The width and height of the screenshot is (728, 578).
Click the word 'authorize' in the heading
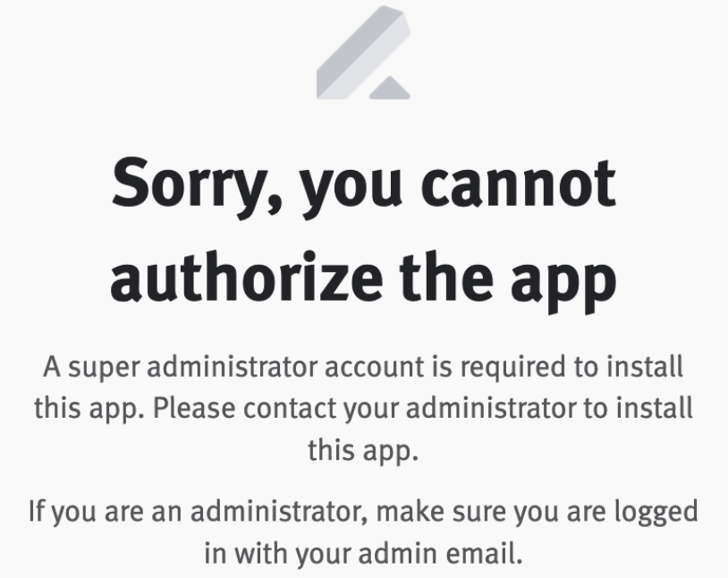point(246,276)
